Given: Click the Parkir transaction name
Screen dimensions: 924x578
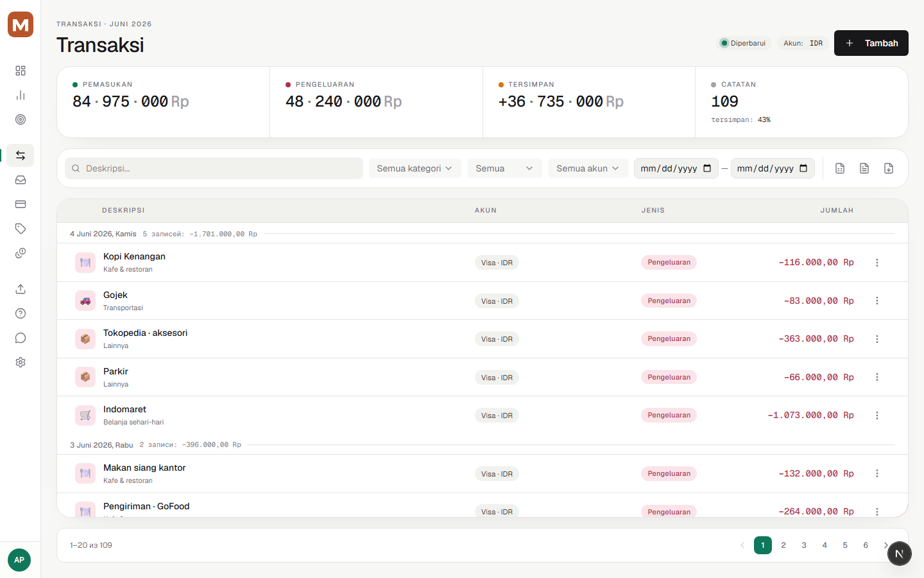Looking at the screenshot, I should coord(116,371).
